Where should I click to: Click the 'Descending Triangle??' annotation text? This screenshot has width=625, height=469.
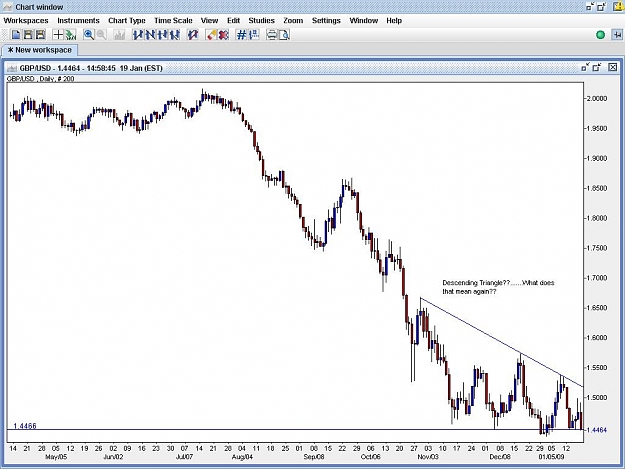pyautogui.click(x=498, y=287)
